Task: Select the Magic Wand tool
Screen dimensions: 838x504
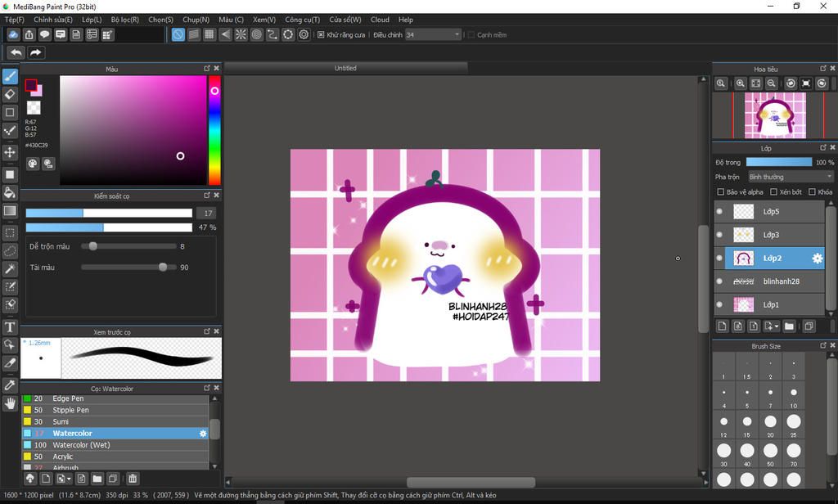Action: coord(11,268)
